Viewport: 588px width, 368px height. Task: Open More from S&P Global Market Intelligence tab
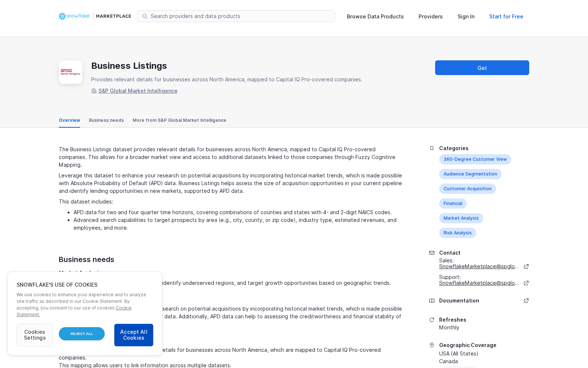[x=179, y=120]
